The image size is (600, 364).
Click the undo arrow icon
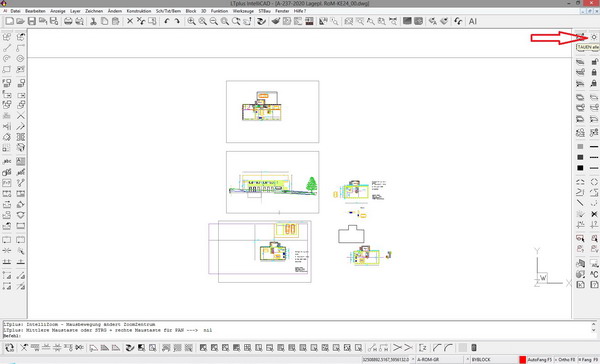click(x=166, y=21)
